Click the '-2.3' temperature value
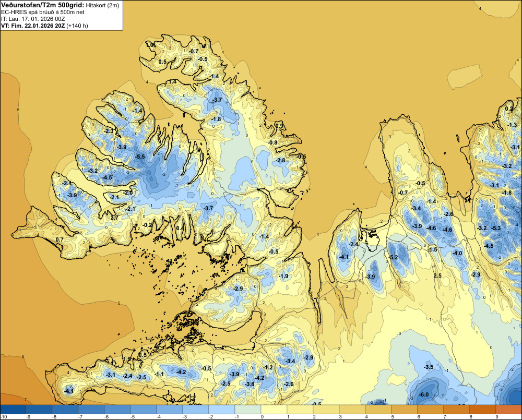The height and width of the screenshot is (420, 522). click(x=109, y=131)
